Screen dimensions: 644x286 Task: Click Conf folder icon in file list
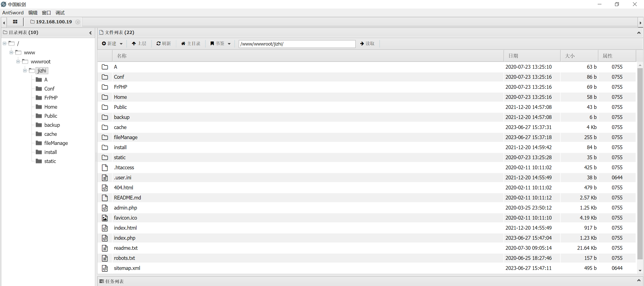[x=105, y=77]
